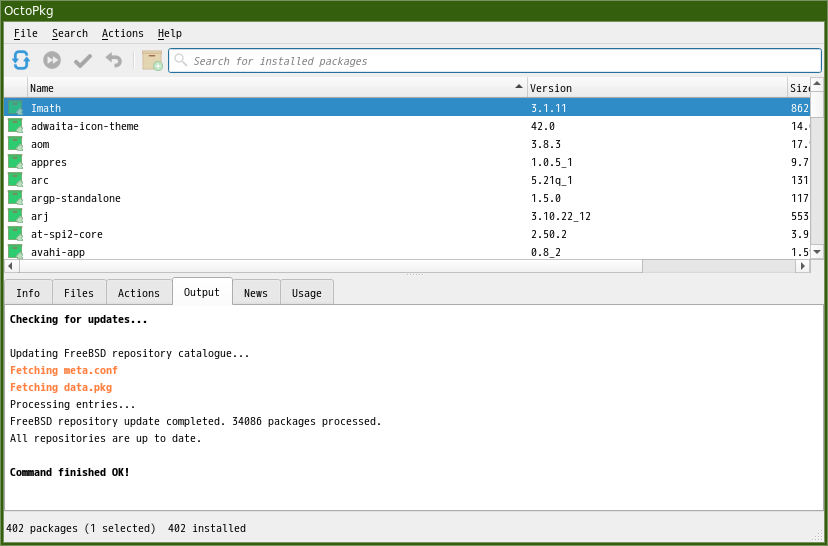Click the package list scroll down arrow
828x546 pixels.
(817, 252)
